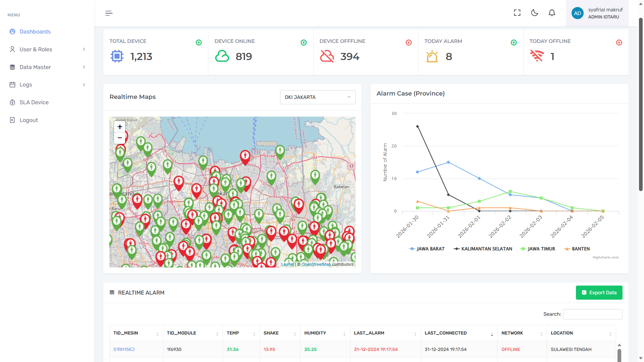644x362 pixels.
Task: Click the Total Device chip icon
Action: [x=117, y=56]
